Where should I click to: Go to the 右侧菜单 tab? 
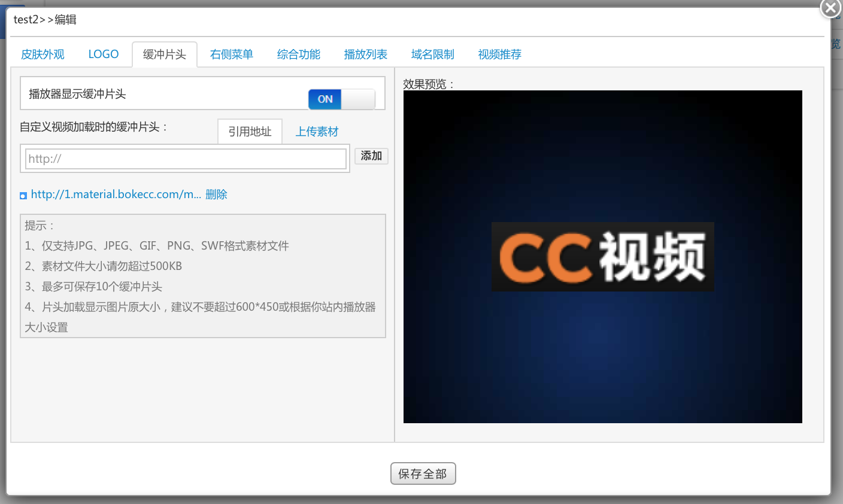(232, 54)
